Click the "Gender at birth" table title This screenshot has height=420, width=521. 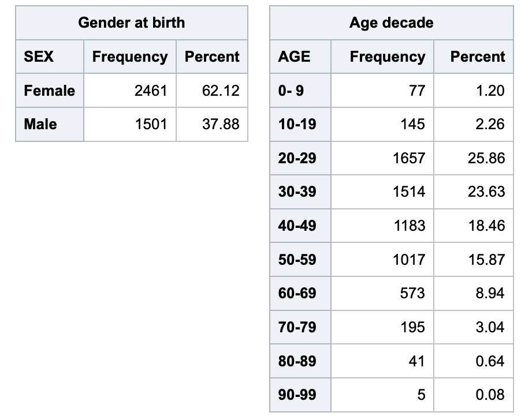click(132, 23)
